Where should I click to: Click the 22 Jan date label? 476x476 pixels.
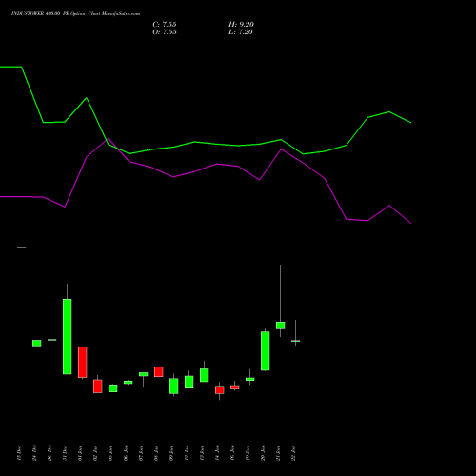pos(293,453)
